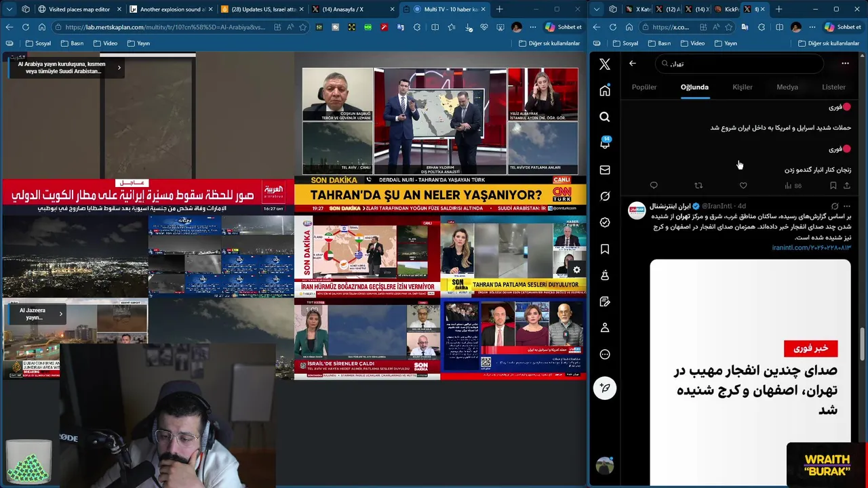Image resolution: width=868 pixels, height=488 pixels.
Task: Go home in Multi TV browser window
Action: point(41,27)
